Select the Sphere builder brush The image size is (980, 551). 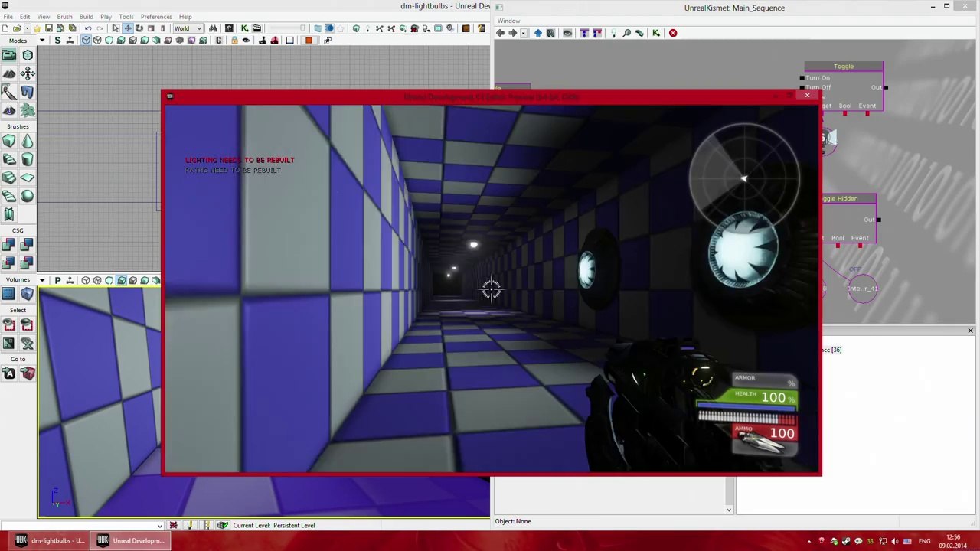(x=28, y=196)
